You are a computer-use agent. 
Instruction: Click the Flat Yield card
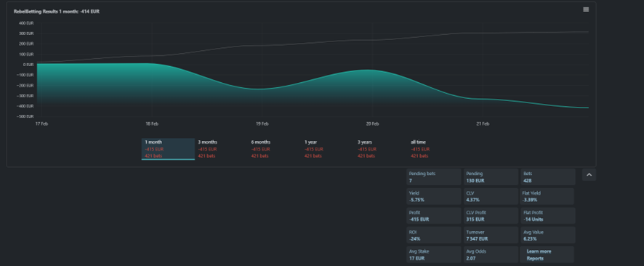click(x=547, y=196)
